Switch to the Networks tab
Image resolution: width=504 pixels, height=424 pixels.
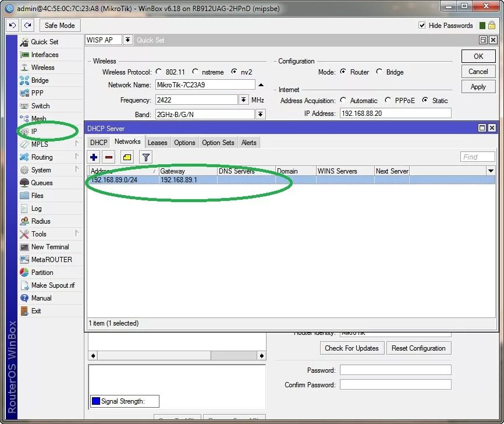(x=127, y=142)
